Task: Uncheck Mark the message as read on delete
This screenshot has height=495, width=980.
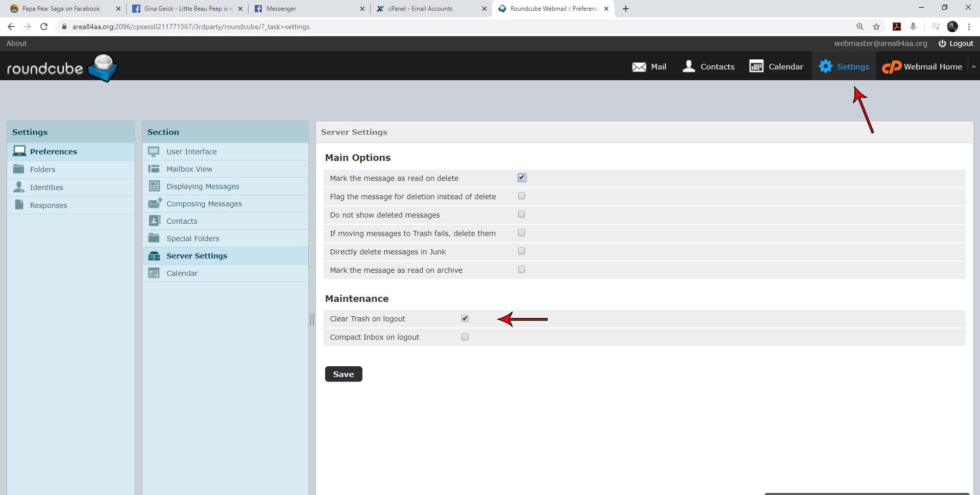Action: click(x=522, y=178)
